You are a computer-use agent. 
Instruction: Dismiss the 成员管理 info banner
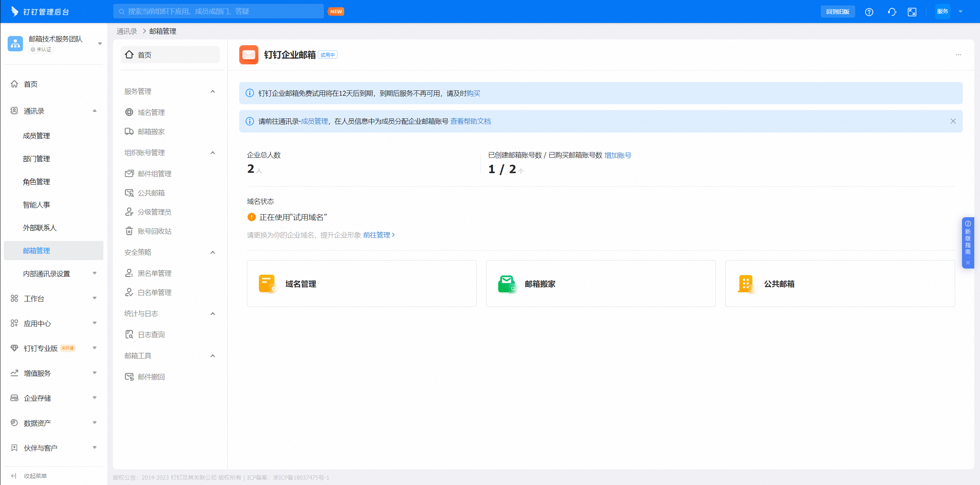point(953,121)
